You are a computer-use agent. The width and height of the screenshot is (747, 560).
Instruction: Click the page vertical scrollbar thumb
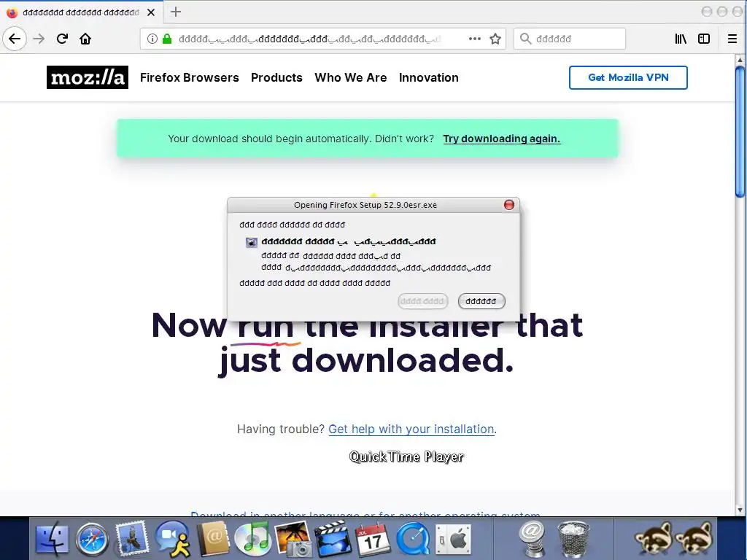pos(740,131)
